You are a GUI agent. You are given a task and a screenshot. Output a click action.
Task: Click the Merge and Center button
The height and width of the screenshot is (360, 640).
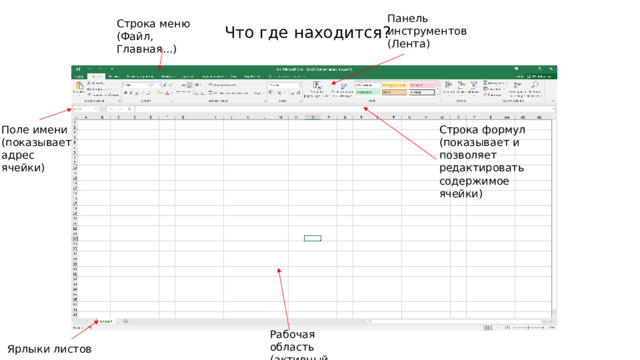pyautogui.click(x=235, y=93)
